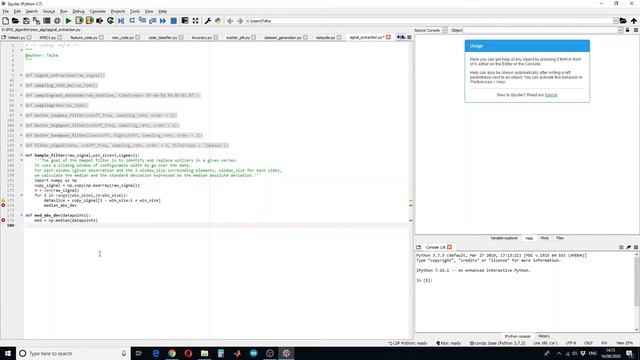Expand the folded sampling_rate function at line 47
This screenshot has width=640, height=360.
[x=22, y=85]
